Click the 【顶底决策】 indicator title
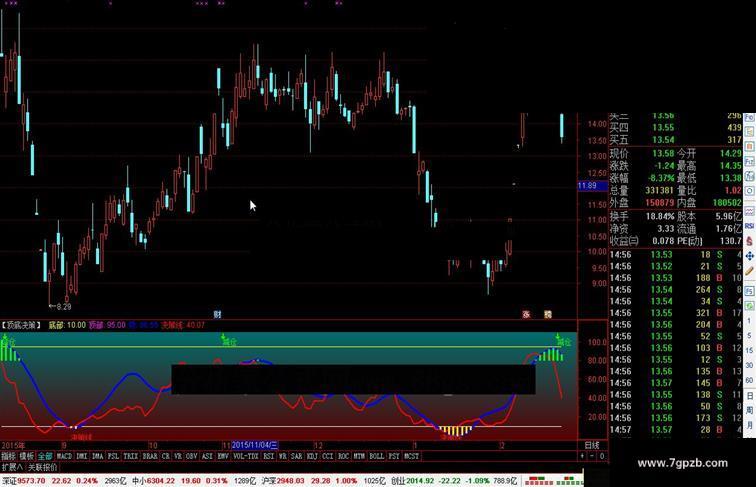The height and width of the screenshot is (487, 756). [x=21, y=325]
